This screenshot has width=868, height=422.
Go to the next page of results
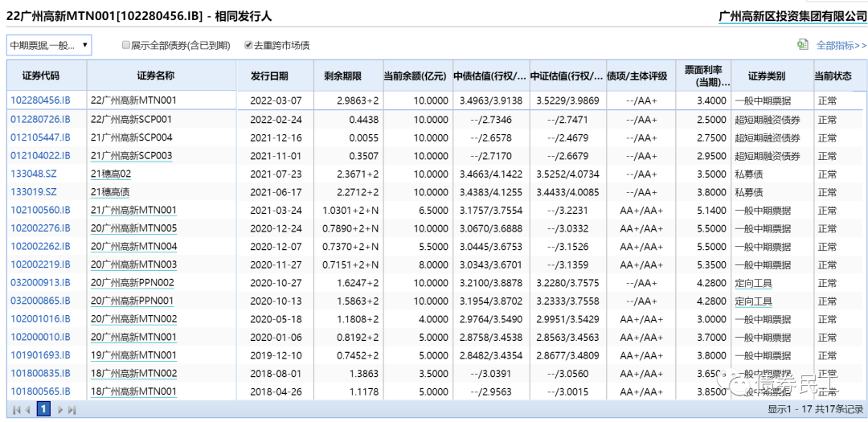[x=60, y=410]
